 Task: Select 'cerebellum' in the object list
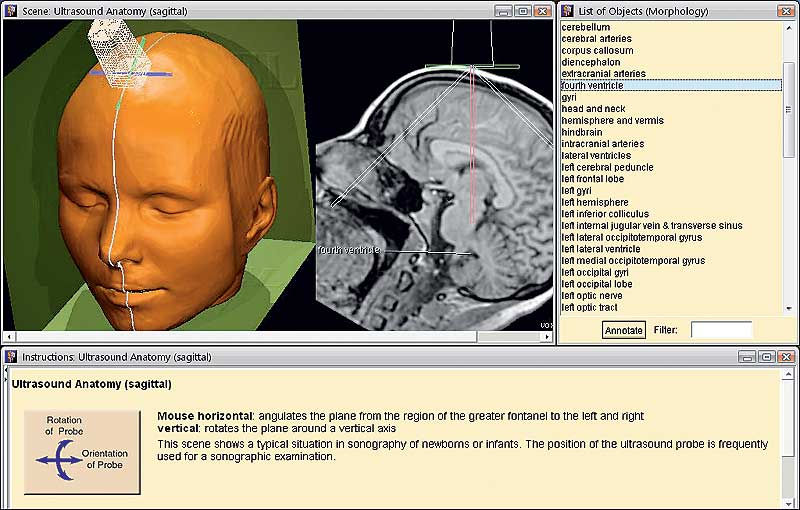click(586, 27)
